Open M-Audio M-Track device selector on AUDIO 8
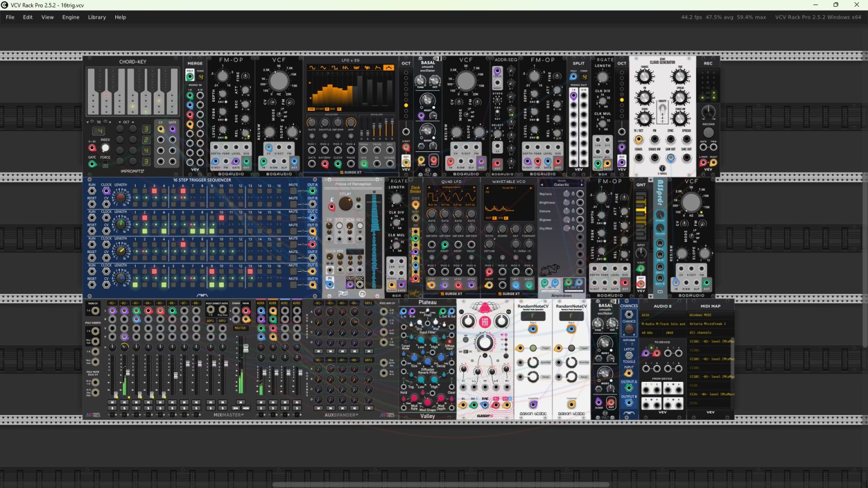This screenshot has height=488, width=868. point(663,324)
